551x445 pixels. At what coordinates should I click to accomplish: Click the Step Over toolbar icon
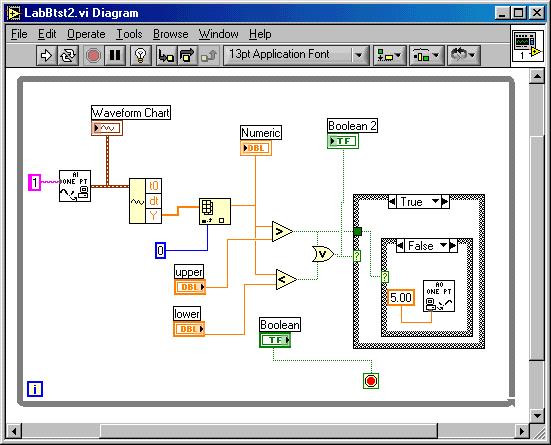188,56
